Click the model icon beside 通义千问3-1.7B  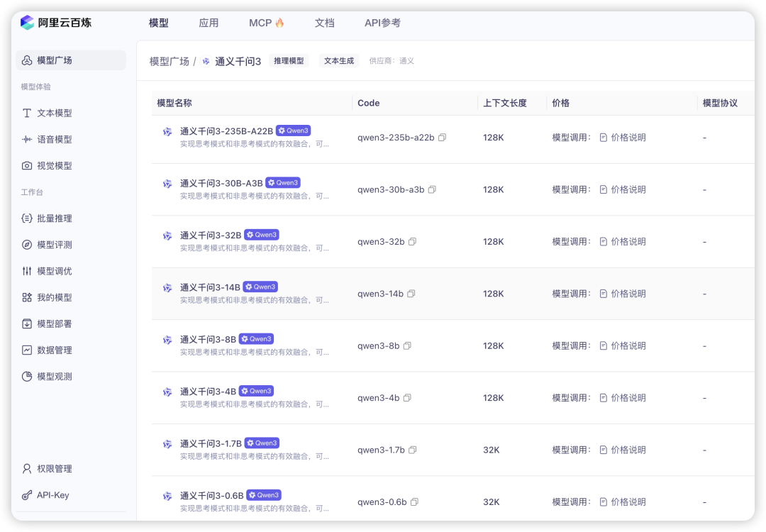click(x=167, y=444)
